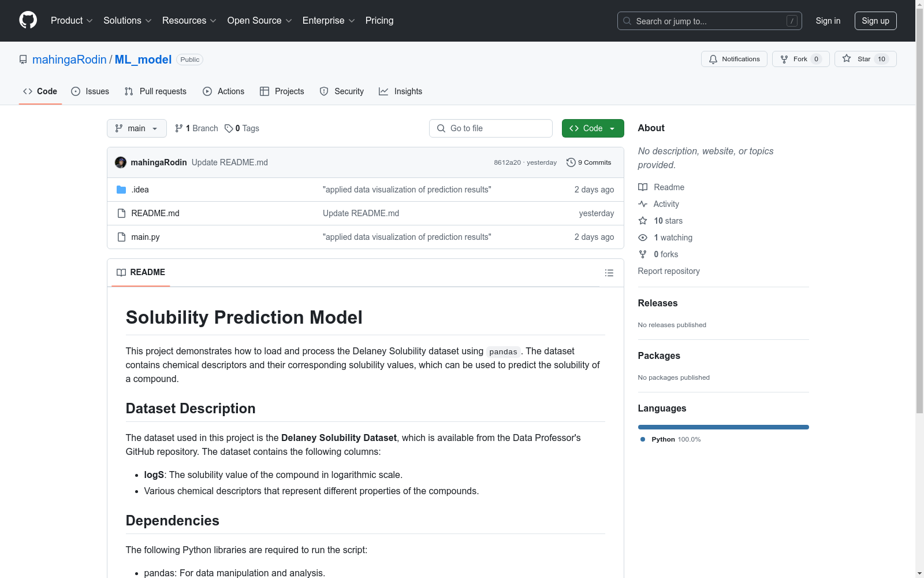Open the ML_model repository link
Screen dimensions: 924x578
point(143,60)
